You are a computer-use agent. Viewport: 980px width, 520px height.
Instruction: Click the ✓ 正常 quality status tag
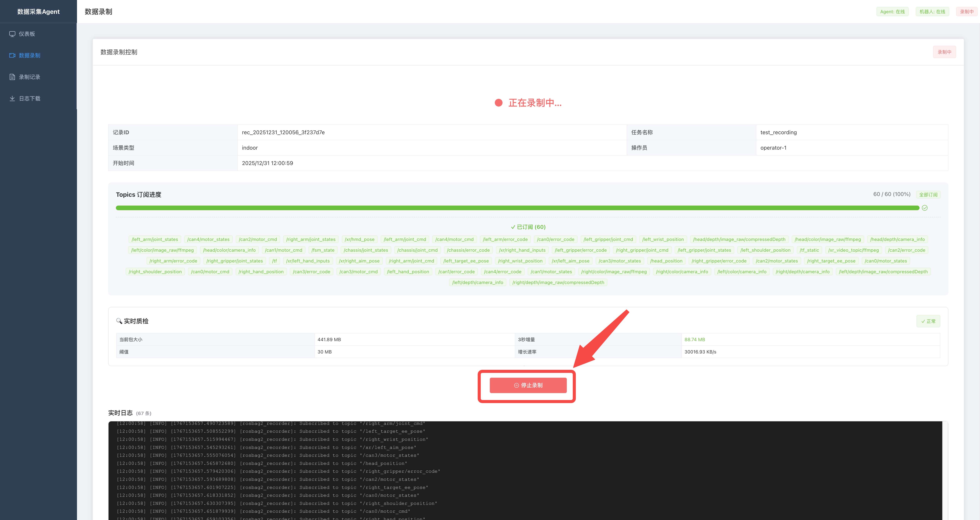tap(928, 321)
